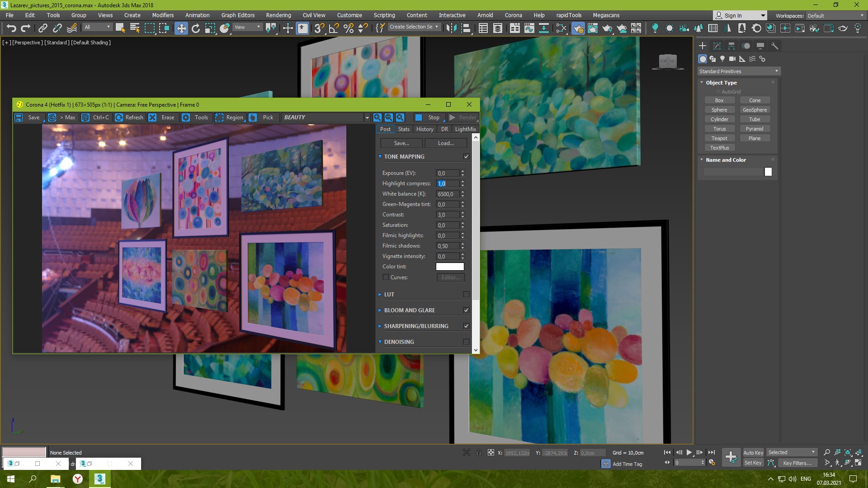868x488 pixels.
Task: Click Erase in Corona frame buffer toolbar
Action: pyautogui.click(x=162, y=117)
